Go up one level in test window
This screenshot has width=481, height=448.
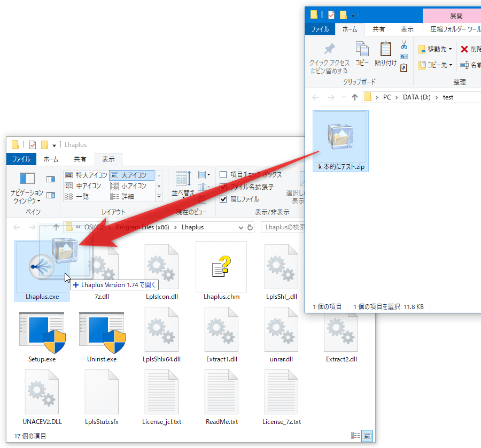(x=355, y=97)
